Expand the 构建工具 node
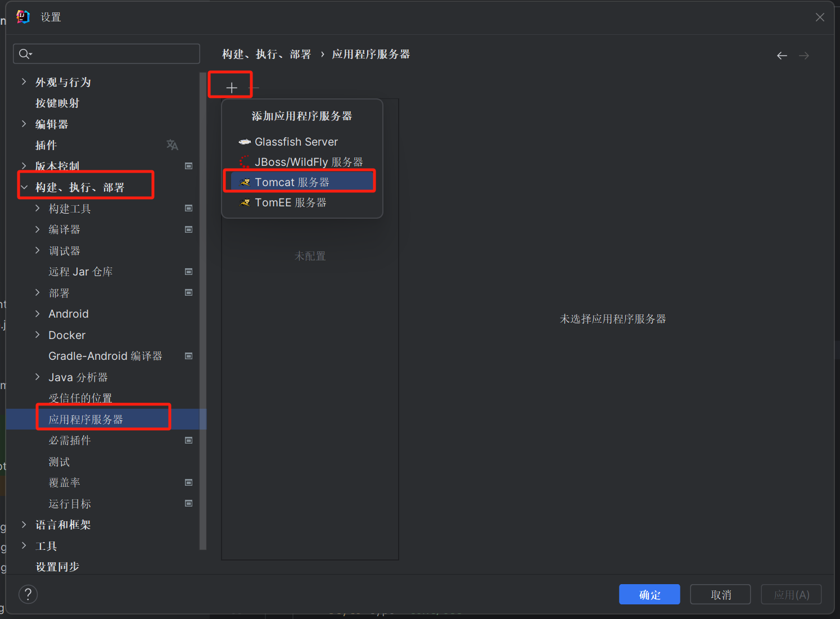The height and width of the screenshot is (619, 840). [37, 208]
